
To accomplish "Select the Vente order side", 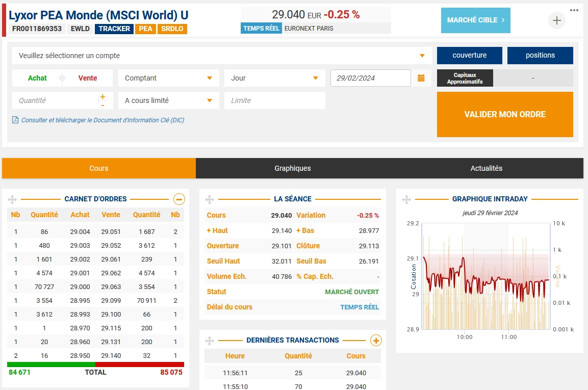I will [88, 78].
